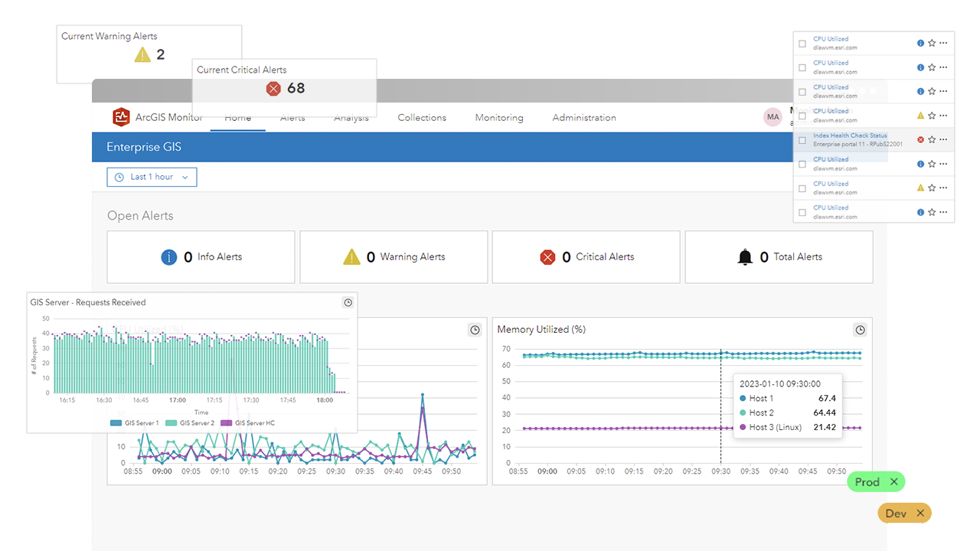Click clock icon on GIS Server Requests chart

coord(348,302)
